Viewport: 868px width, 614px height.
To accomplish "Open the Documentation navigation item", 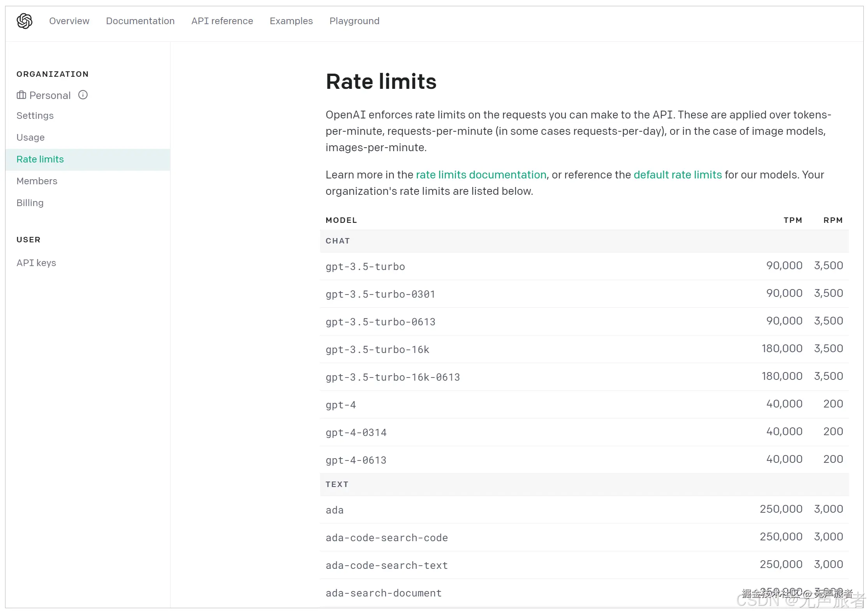I will (140, 21).
